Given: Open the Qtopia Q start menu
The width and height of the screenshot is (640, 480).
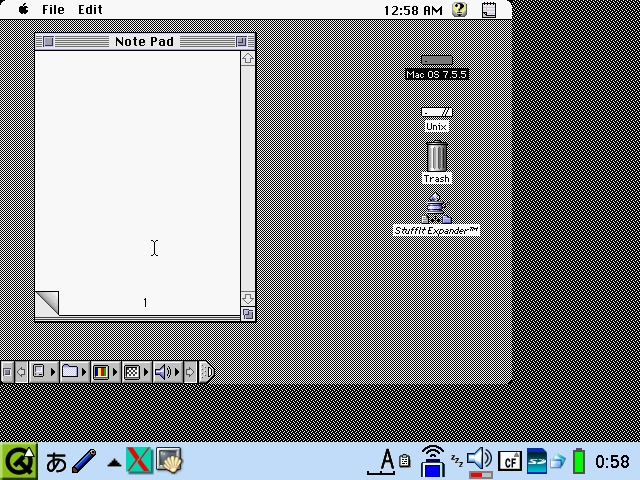Looking at the screenshot, I should [x=18, y=461].
